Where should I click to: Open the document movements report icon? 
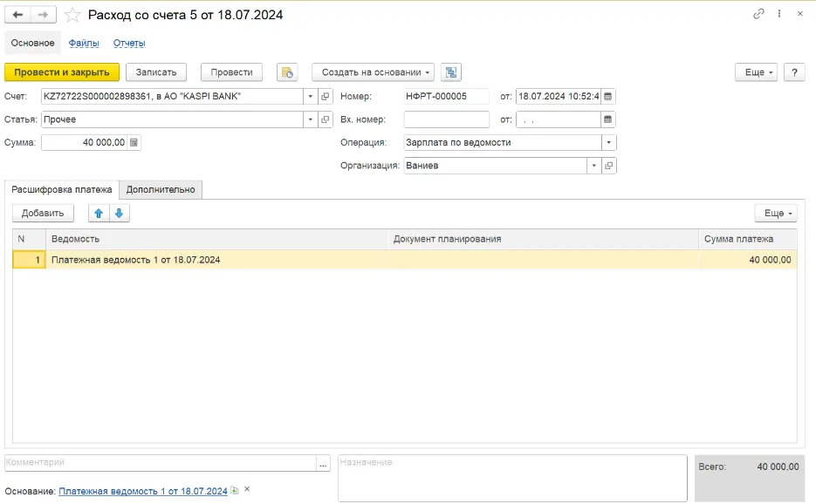point(287,72)
